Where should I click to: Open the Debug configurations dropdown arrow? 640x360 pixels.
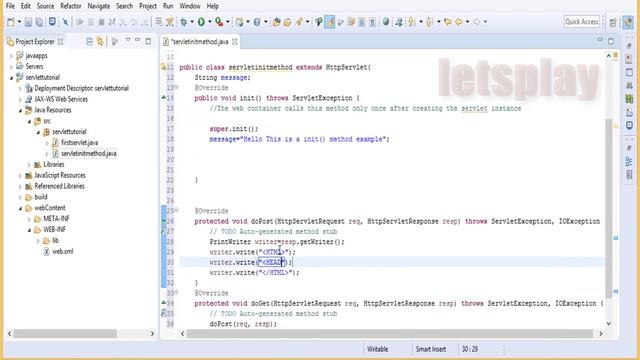coord(192,22)
